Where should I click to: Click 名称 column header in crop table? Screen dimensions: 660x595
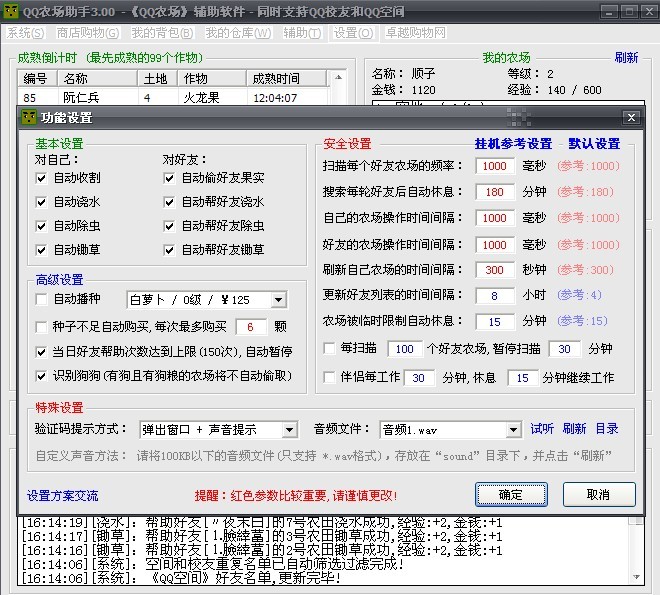coord(97,79)
